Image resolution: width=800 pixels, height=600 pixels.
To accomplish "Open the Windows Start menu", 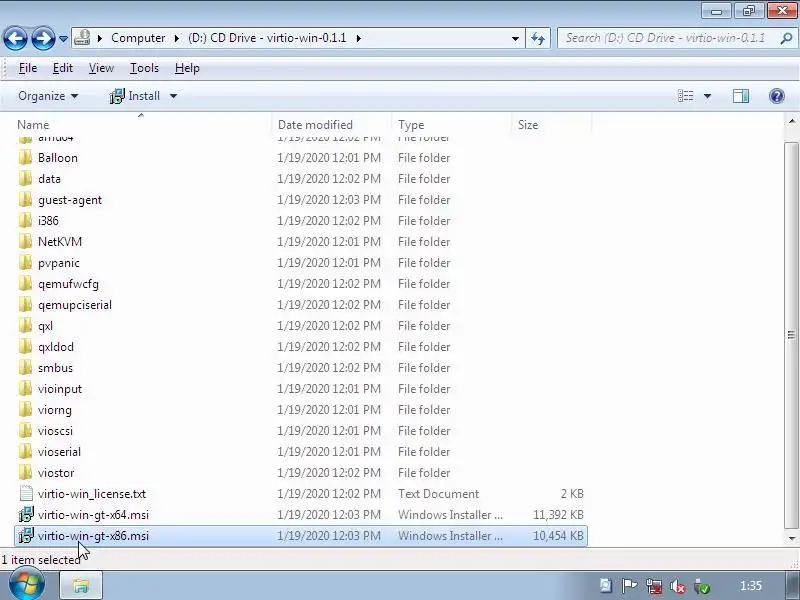I will tap(26, 585).
